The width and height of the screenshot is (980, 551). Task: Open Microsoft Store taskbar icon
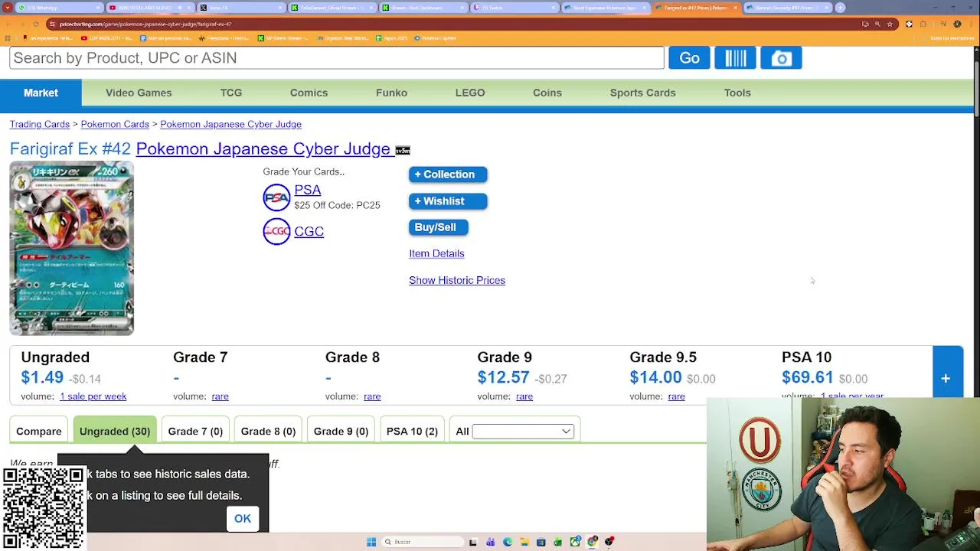(541, 542)
